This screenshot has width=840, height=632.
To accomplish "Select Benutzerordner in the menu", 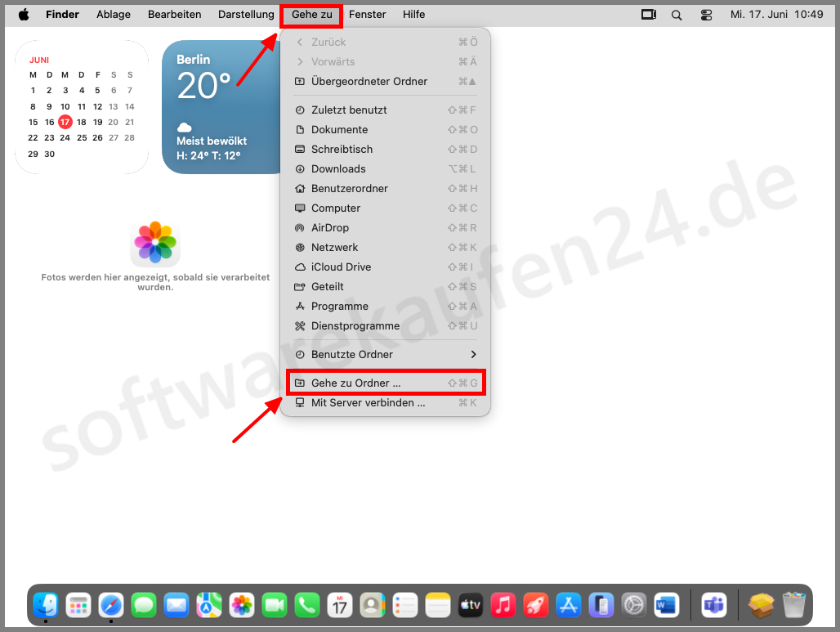I will (385, 189).
